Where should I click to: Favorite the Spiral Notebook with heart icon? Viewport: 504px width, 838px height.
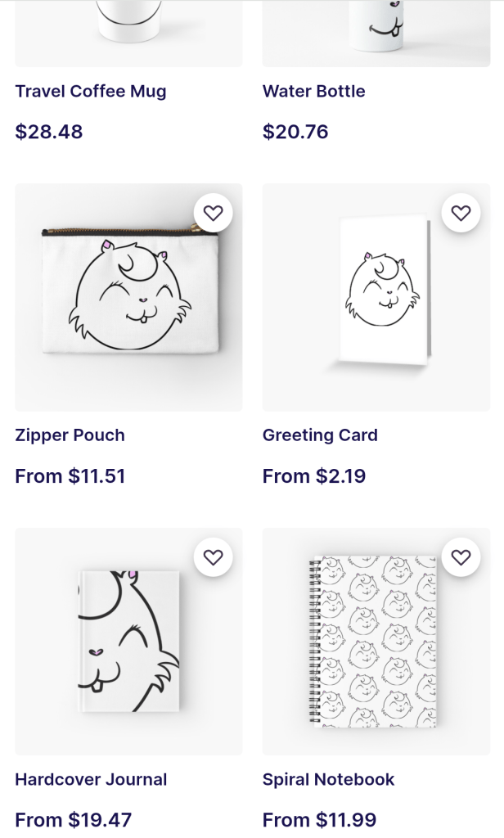[461, 557]
